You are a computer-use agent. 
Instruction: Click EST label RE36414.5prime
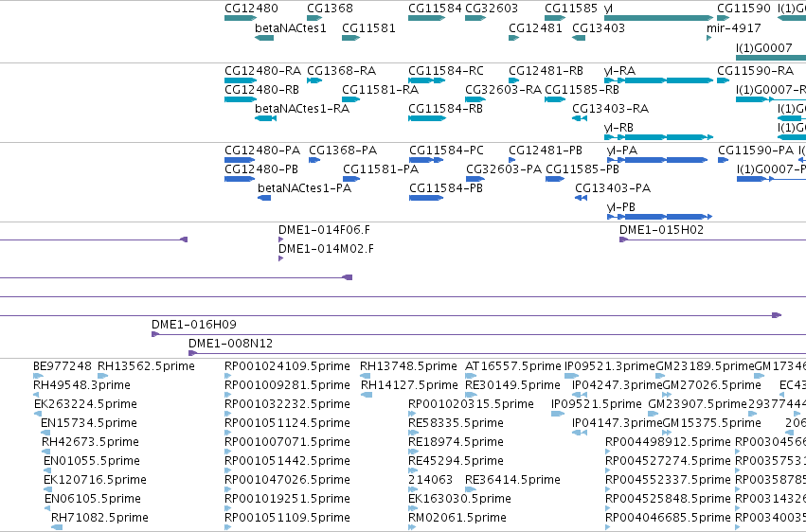coord(512,480)
